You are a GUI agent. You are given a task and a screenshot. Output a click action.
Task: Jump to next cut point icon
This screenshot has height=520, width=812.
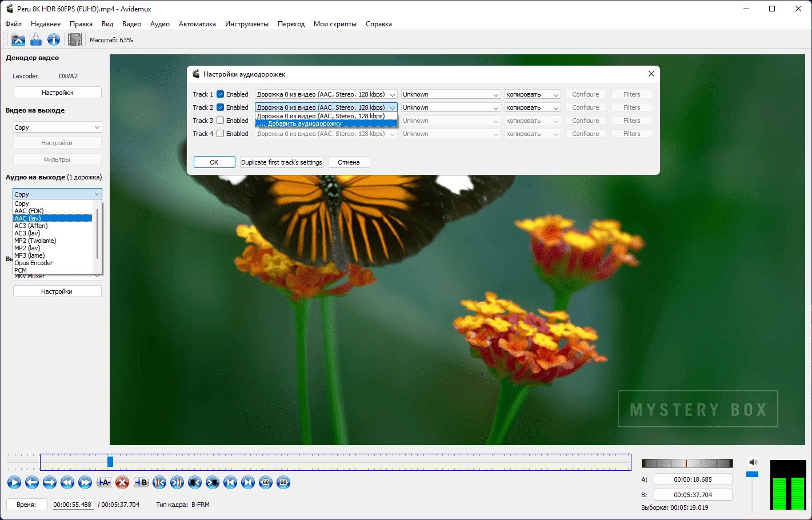point(177,483)
